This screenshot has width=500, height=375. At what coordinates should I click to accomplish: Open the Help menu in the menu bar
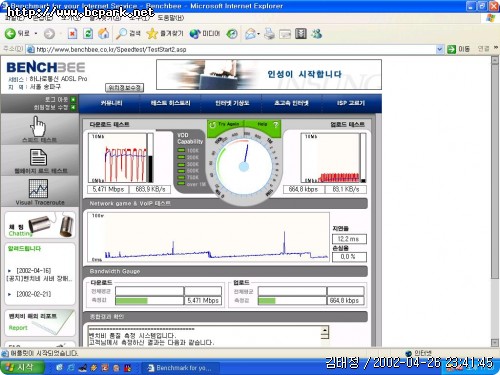pyautogui.click(x=170, y=18)
